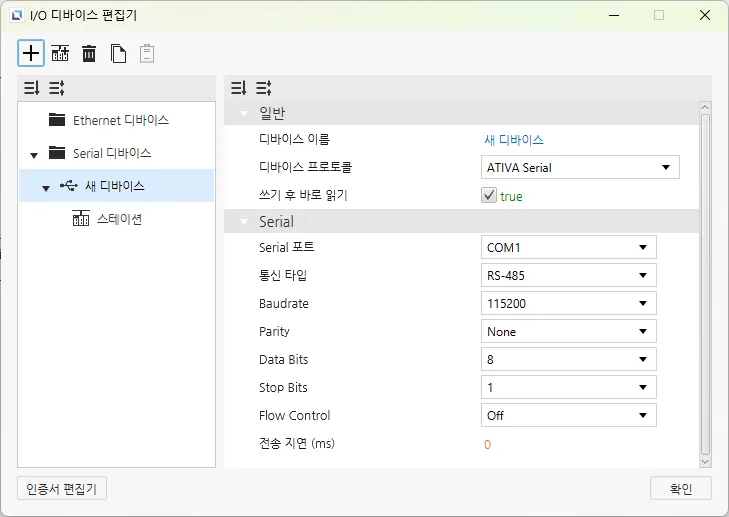Select the Ethernet 디바이스 tree item
This screenshot has width=729, height=517.
pyautogui.click(x=120, y=120)
